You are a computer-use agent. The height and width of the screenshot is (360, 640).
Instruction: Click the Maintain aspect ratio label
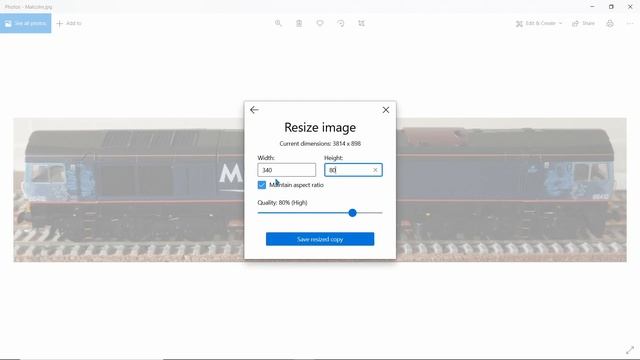(296, 185)
